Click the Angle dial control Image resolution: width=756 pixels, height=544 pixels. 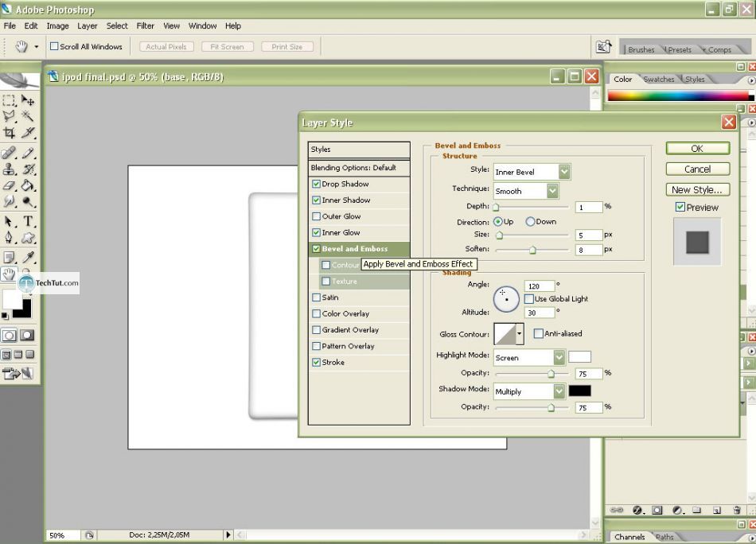[506, 299]
